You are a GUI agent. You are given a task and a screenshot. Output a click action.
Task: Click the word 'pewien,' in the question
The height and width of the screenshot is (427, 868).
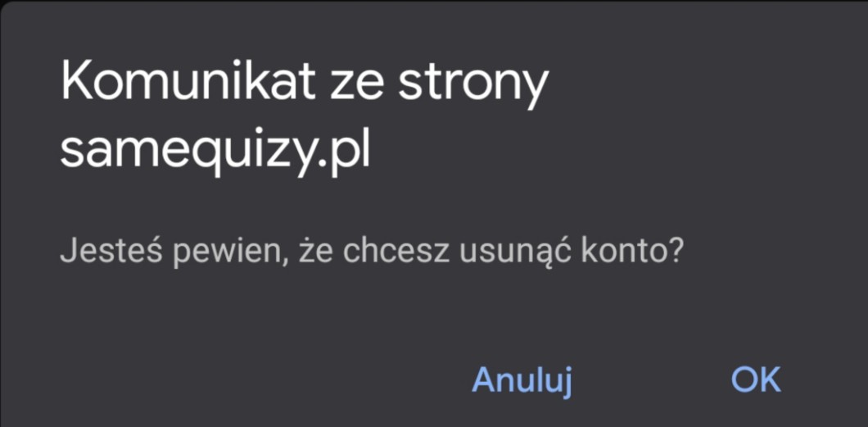tap(230, 253)
